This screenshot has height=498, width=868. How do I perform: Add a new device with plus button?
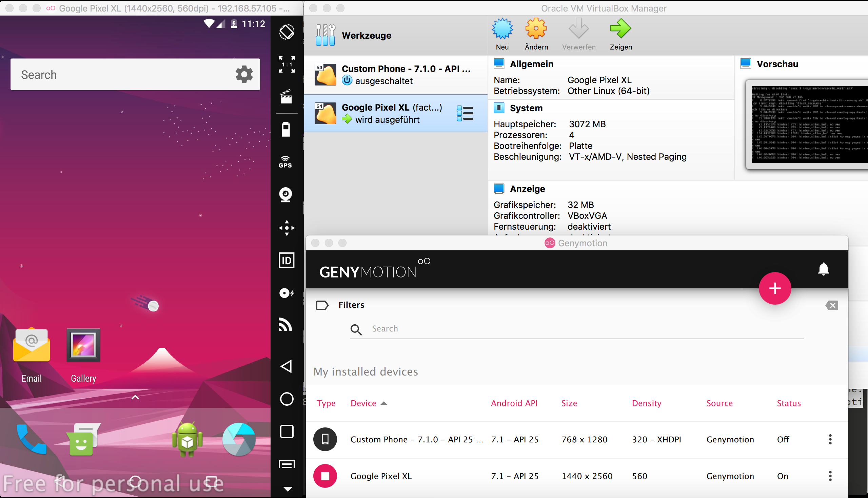(775, 288)
